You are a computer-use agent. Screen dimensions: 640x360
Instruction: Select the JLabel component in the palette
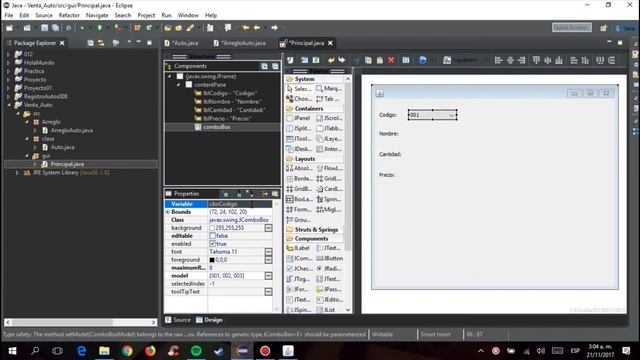pos(298,248)
